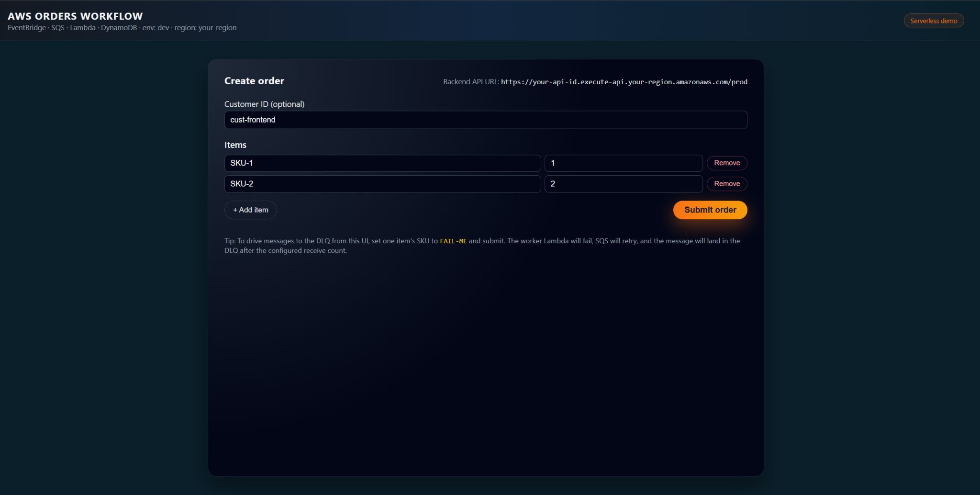Click the Customer ID (optional) label
Screen dimensions: 980x495
(264, 104)
